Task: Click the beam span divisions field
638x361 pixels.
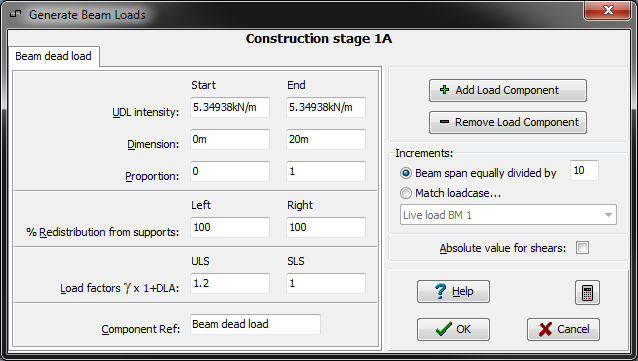Action: (584, 170)
